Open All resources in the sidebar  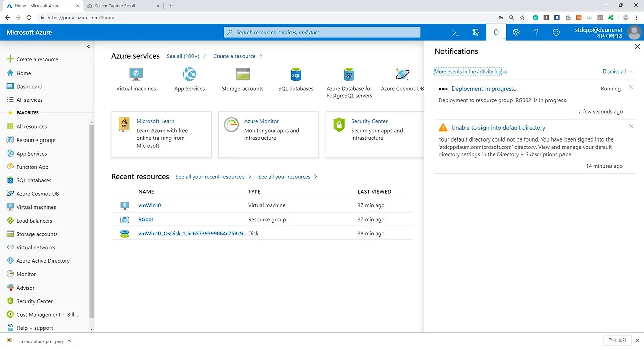point(31,127)
